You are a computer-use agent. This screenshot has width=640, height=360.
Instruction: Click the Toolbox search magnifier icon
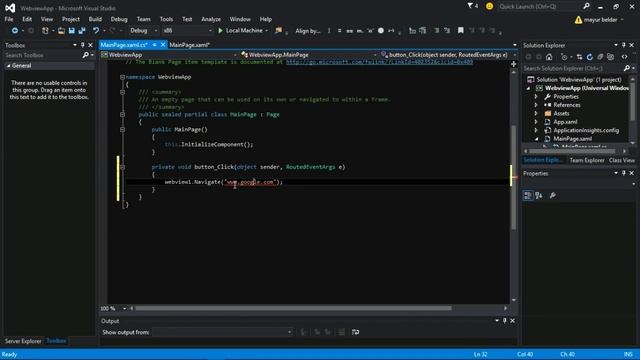point(85,55)
